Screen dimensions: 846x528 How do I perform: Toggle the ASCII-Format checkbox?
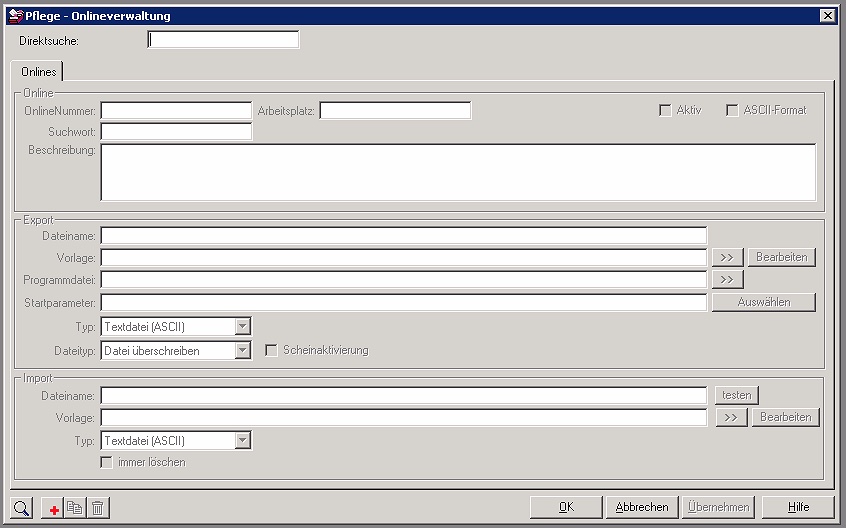tap(732, 110)
